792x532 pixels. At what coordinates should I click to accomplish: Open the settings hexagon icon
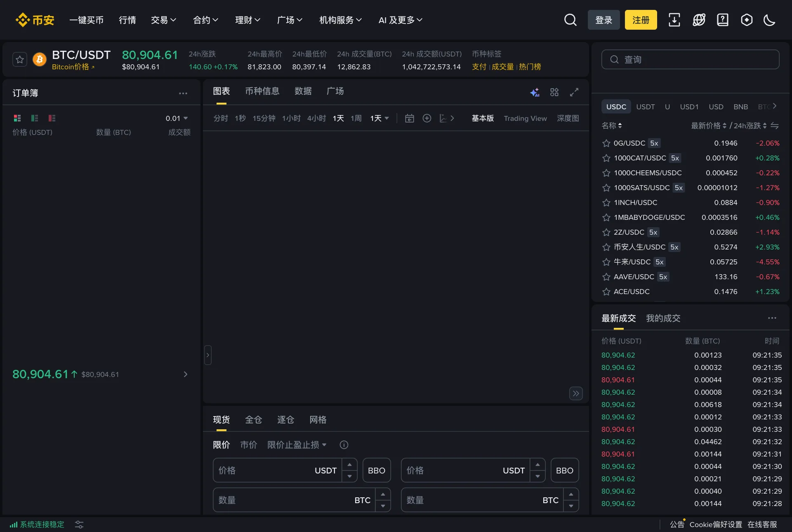click(747, 20)
